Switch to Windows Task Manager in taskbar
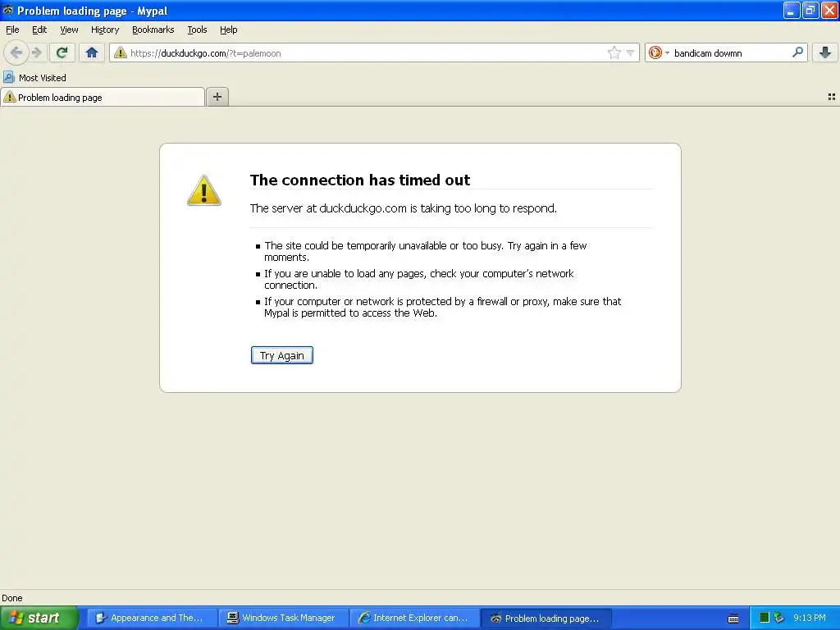Screen dimensions: 840x630 pos(283,618)
